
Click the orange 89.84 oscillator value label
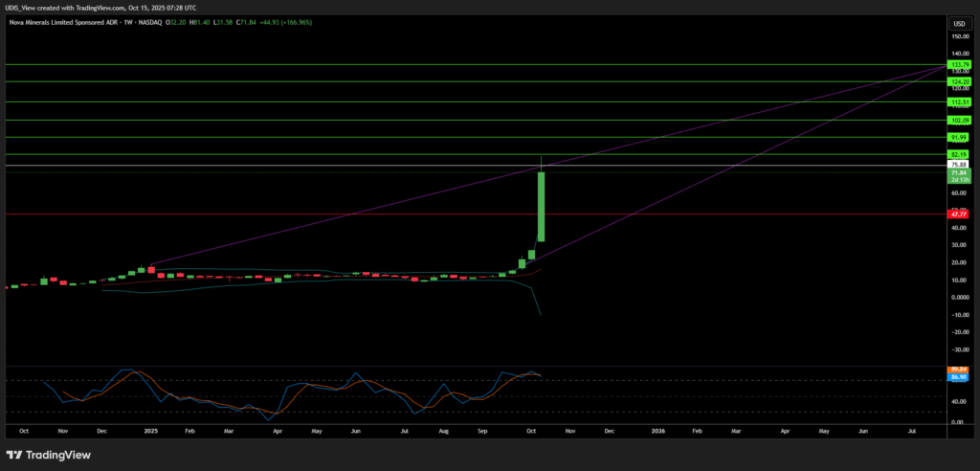(x=959, y=370)
